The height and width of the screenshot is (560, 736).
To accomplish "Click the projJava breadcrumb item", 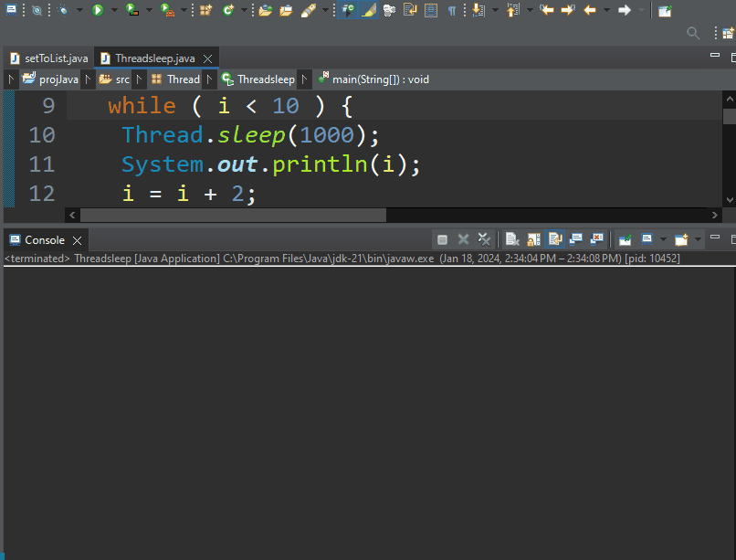I will [58, 79].
